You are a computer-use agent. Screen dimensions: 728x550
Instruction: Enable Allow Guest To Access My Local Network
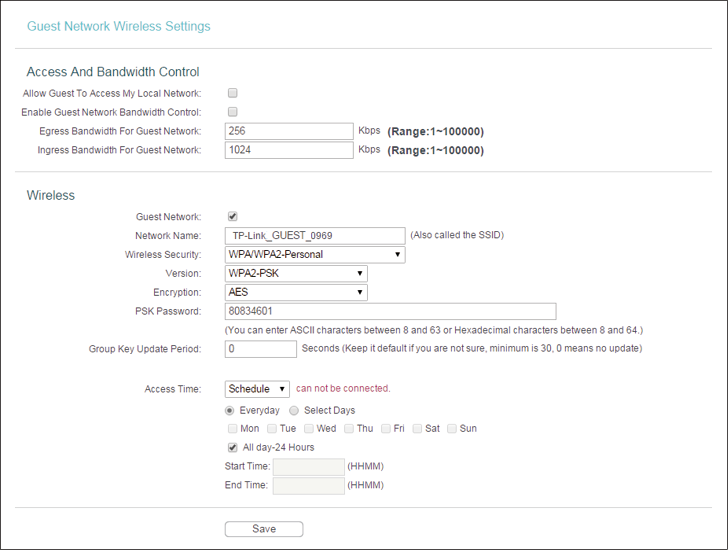233,93
